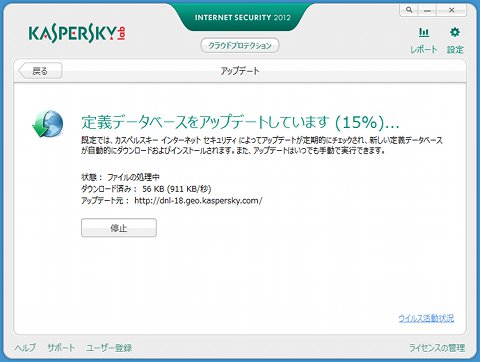Image resolution: width=480 pixels, height=362 pixels.
Task: Open the レポート report chart icon
Action: pyautogui.click(x=424, y=32)
